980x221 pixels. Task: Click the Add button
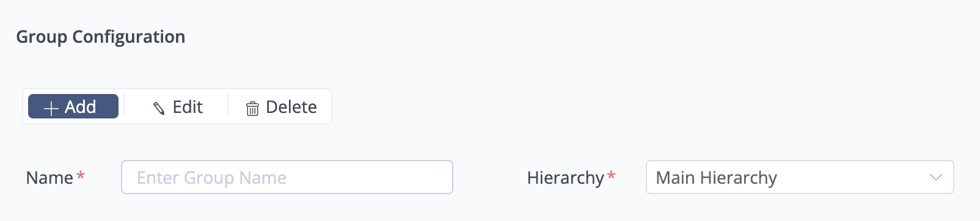73,106
